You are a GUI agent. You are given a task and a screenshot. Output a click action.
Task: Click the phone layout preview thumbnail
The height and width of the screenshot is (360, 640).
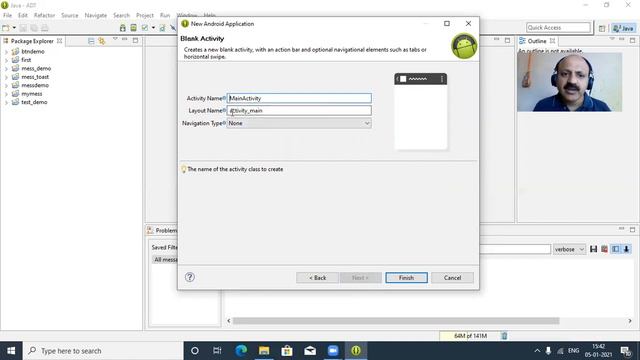tap(420, 111)
